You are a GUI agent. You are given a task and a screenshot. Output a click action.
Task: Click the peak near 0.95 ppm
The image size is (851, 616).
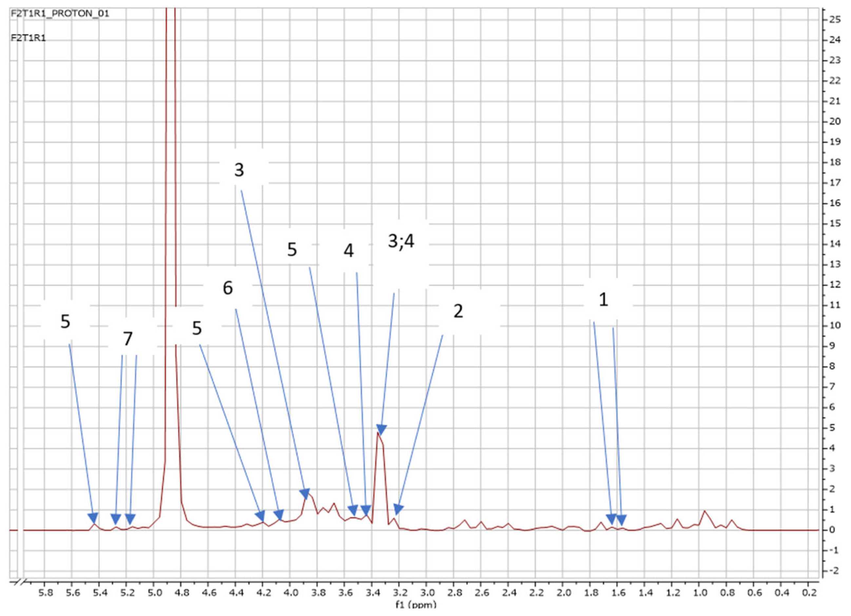[705, 512]
